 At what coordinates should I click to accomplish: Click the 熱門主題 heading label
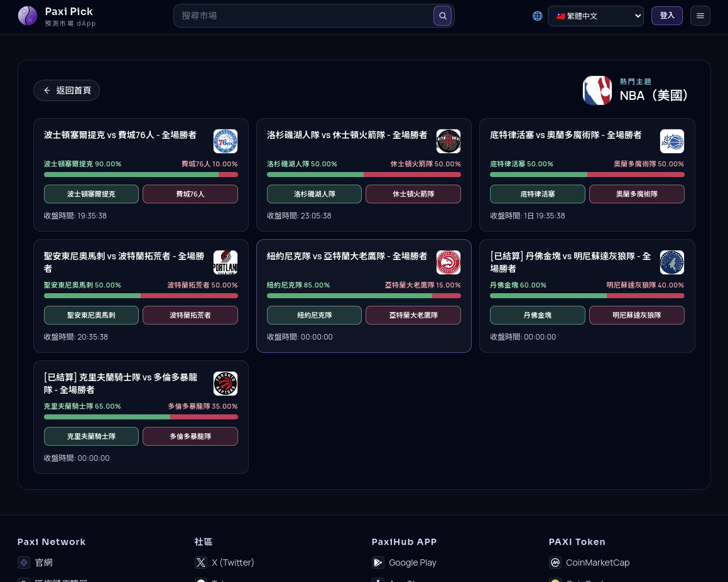[x=635, y=82]
